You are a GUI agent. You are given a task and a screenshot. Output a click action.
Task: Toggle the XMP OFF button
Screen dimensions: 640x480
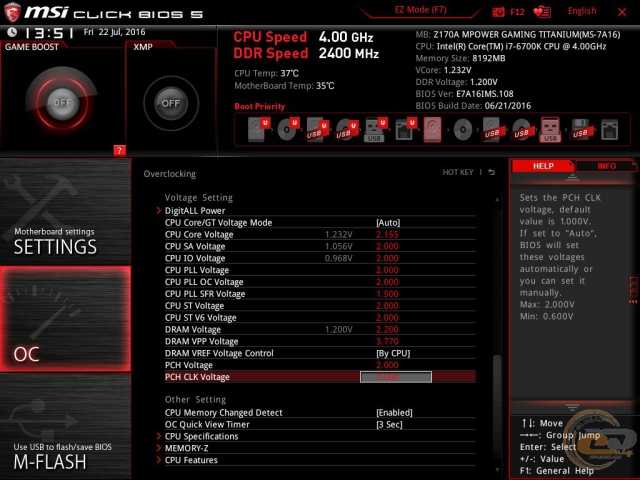point(171,103)
